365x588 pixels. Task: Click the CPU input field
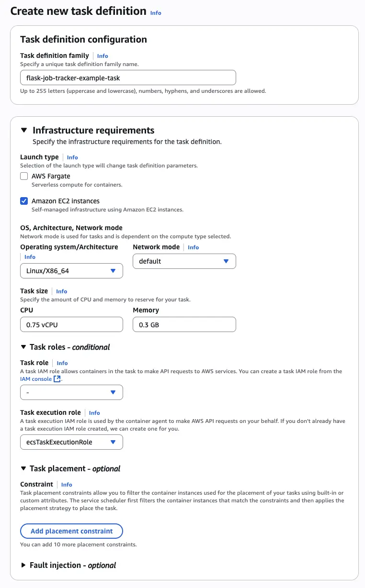tap(71, 325)
